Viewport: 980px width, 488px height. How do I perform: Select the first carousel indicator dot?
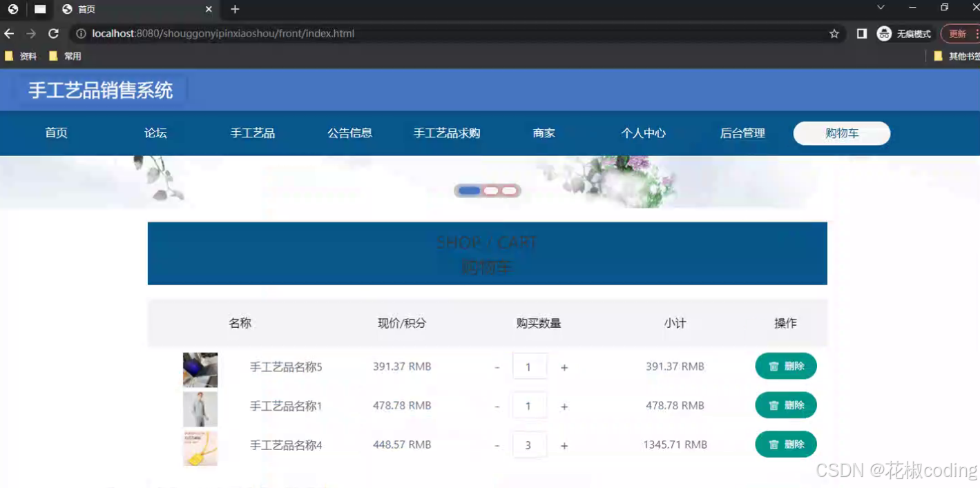coord(470,191)
